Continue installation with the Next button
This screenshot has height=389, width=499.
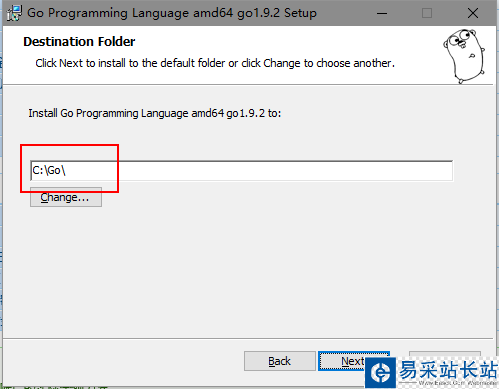click(x=342, y=361)
